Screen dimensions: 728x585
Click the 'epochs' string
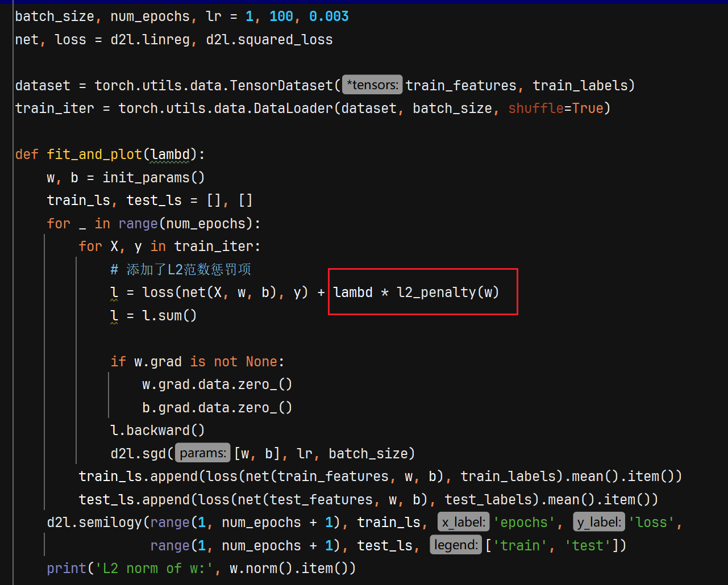point(524,523)
